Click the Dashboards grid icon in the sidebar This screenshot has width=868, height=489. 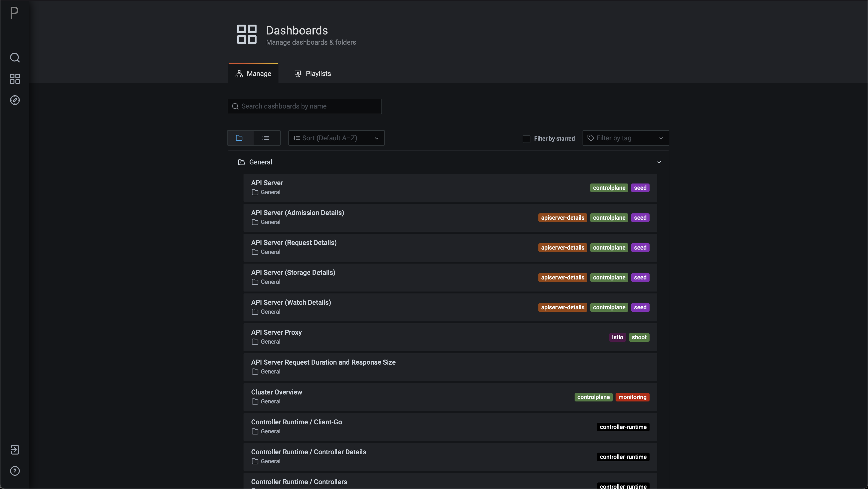15,79
